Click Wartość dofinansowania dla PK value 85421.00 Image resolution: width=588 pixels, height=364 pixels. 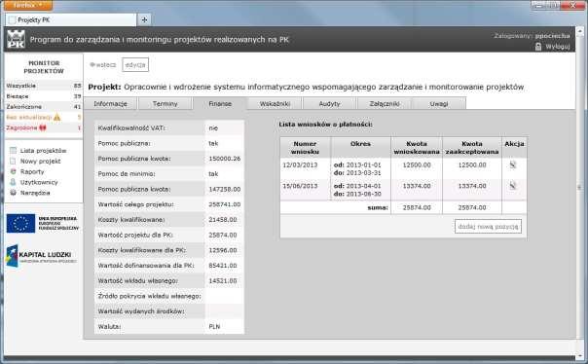(223, 266)
